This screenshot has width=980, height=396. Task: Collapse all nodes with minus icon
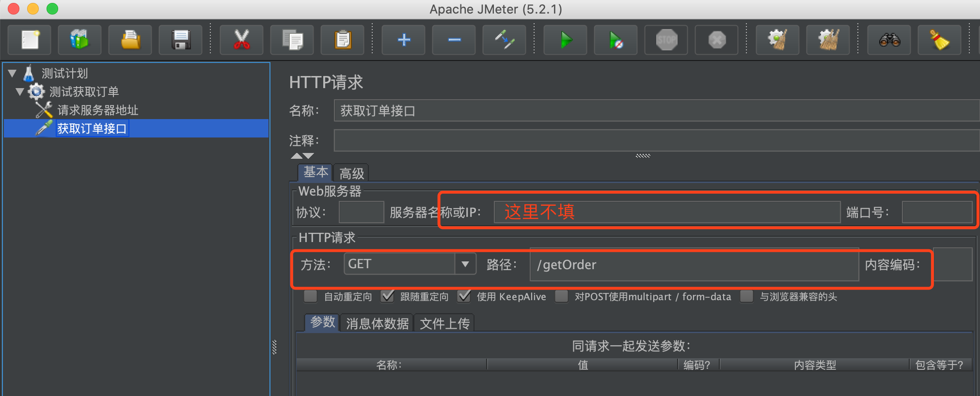(x=454, y=40)
